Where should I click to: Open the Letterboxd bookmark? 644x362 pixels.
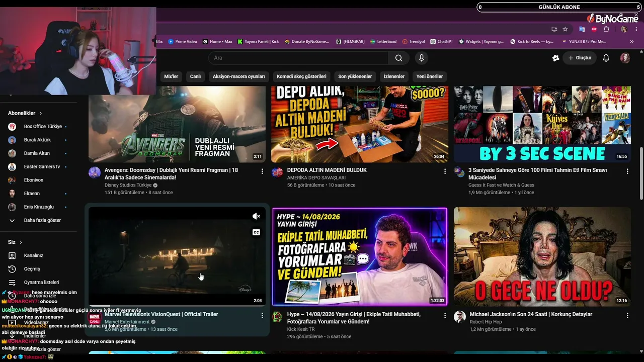383,42
